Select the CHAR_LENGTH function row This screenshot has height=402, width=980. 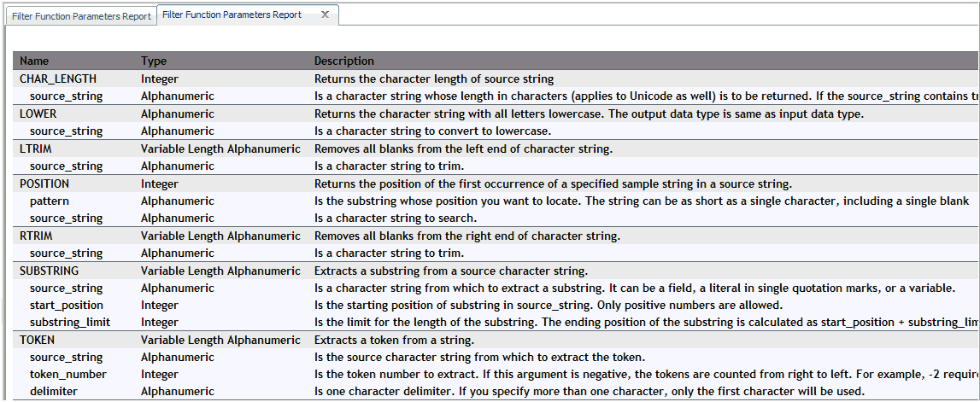point(496,79)
